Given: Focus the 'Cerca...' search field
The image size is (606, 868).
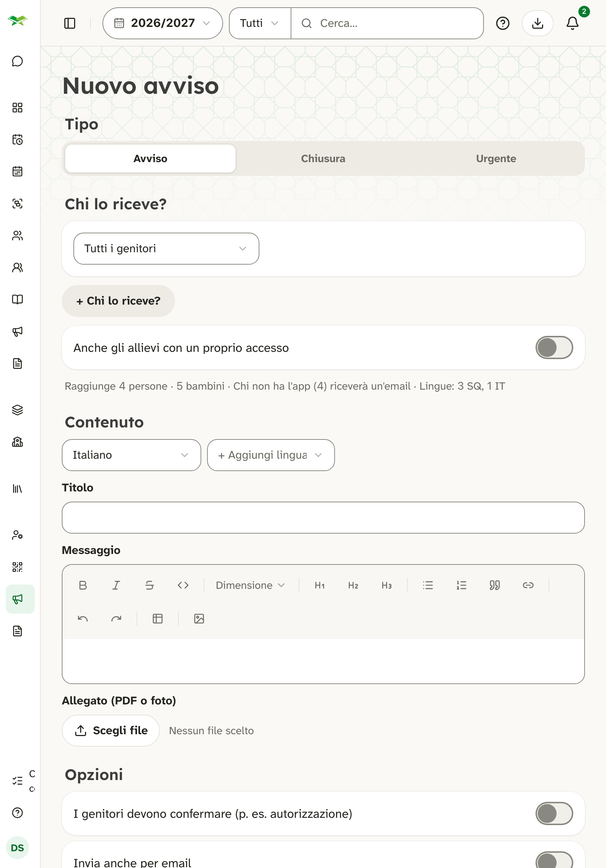Looking at the screenshot, I should 387,23.
